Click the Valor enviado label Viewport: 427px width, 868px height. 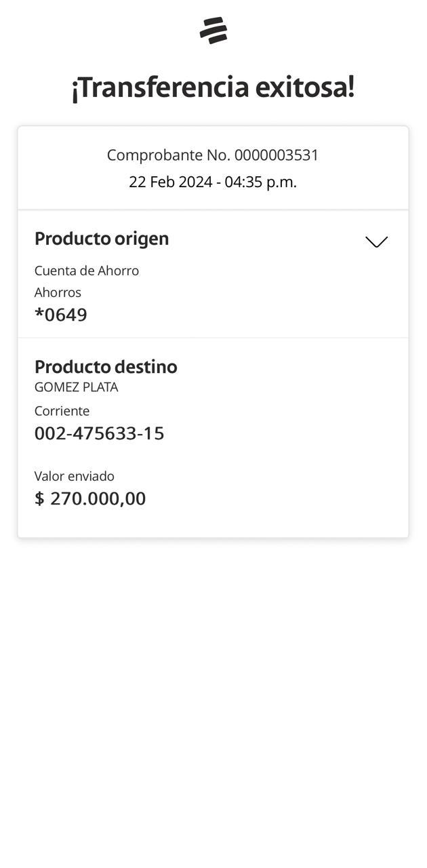75,476
